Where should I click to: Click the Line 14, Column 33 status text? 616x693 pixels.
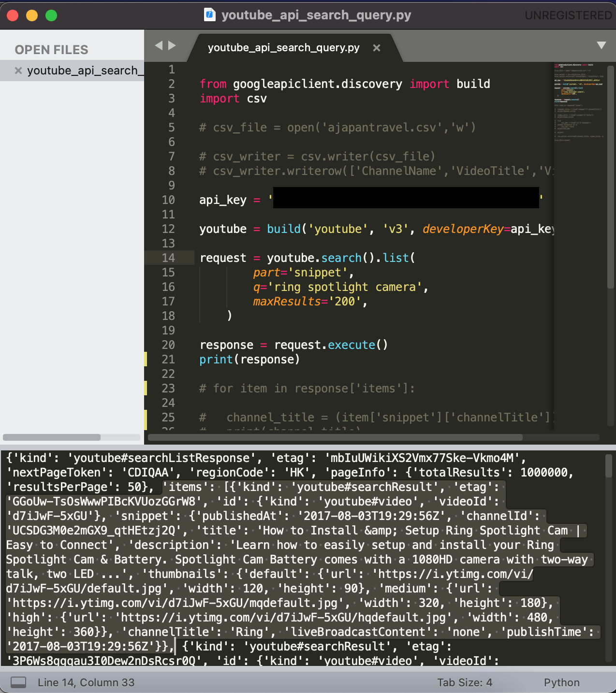coord(86,682)
